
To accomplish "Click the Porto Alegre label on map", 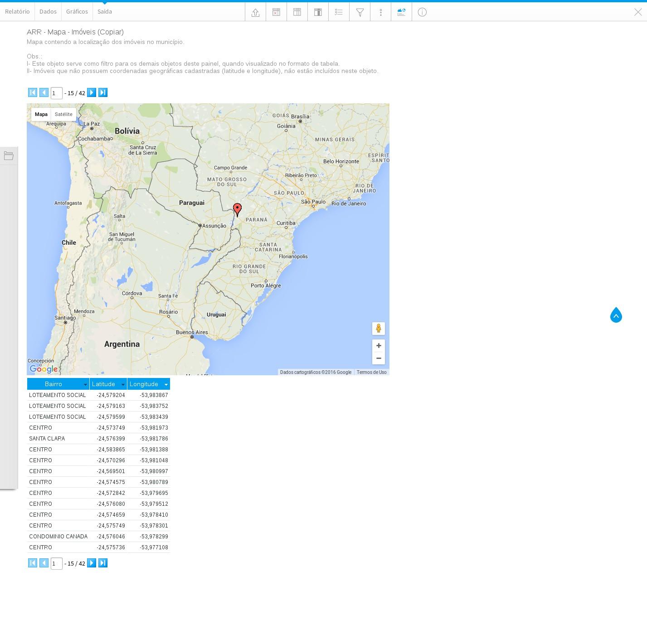I will [266, 286].
